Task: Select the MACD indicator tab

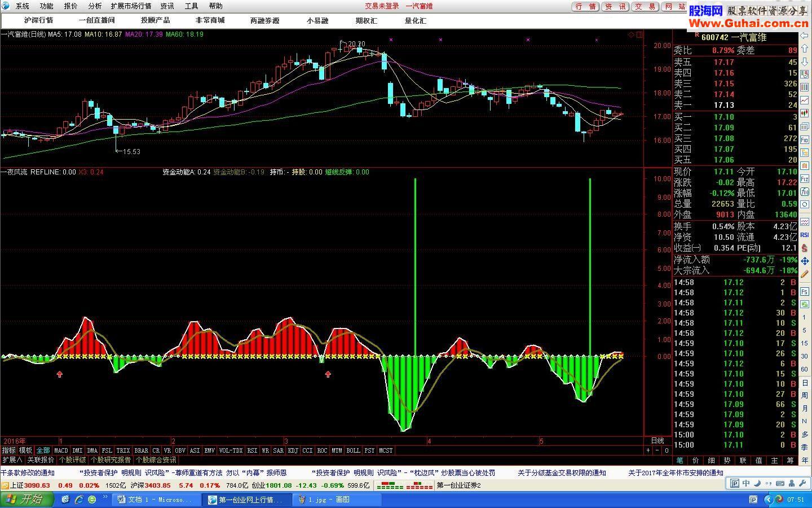Action: (61, 450)
